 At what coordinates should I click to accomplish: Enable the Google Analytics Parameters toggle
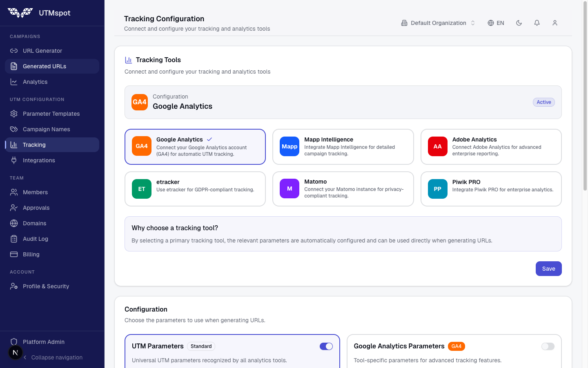[x=548, y=346]
